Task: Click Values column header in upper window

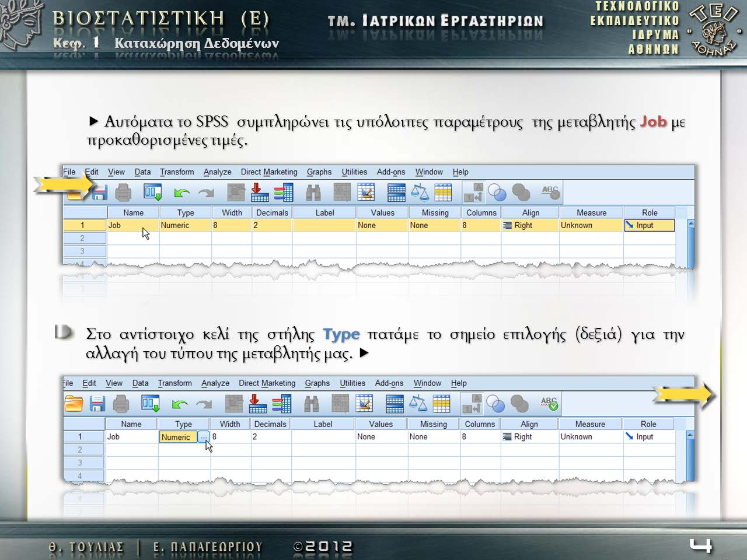Action: (382, 212)
